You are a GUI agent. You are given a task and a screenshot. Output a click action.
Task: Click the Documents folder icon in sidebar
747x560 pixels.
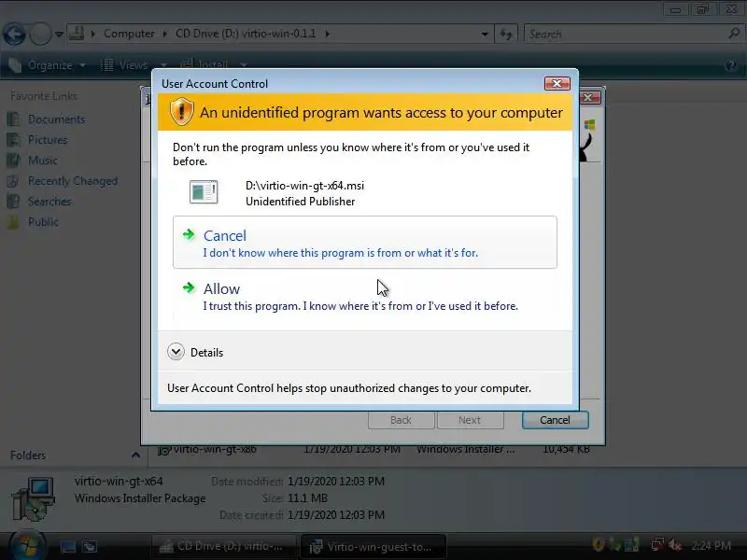pyautogui.click(x=14, y=119)
